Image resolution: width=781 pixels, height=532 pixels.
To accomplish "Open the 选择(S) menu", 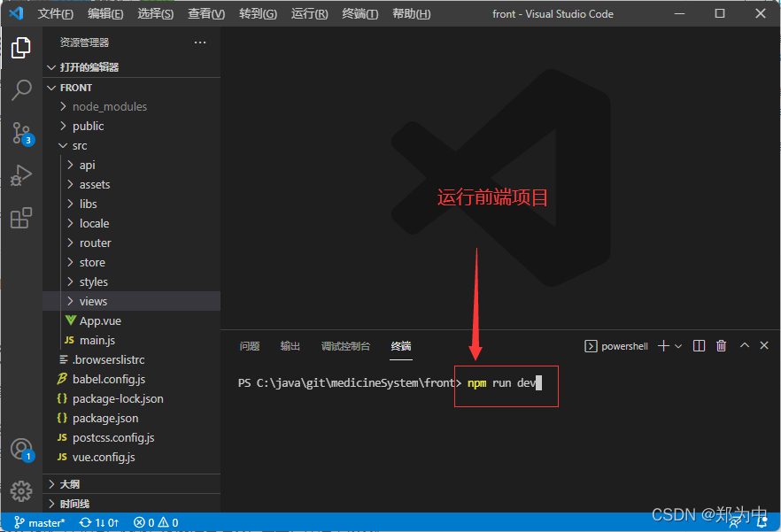I will pos(156,14).
